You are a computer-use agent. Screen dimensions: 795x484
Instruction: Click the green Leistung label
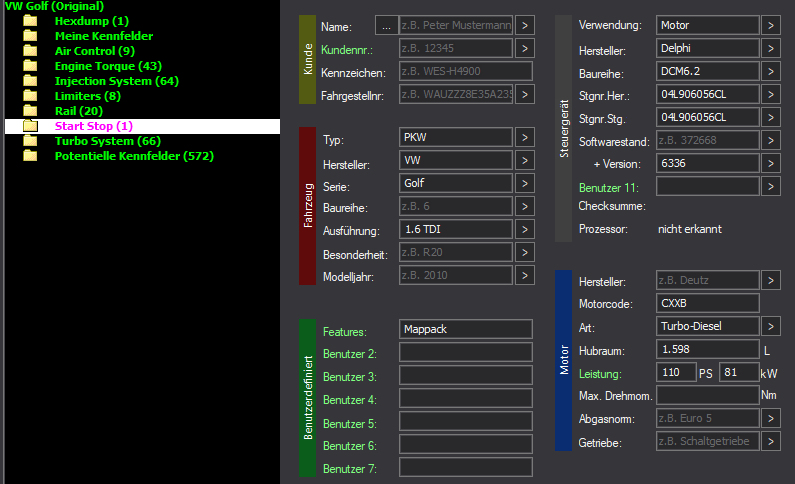pyautogui.click(x=600, y=374)
